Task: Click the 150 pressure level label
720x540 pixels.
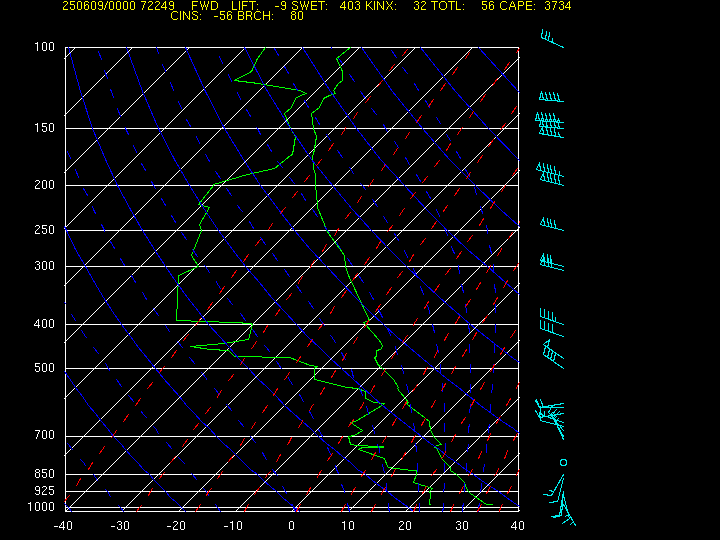Action: click(45, 128)
